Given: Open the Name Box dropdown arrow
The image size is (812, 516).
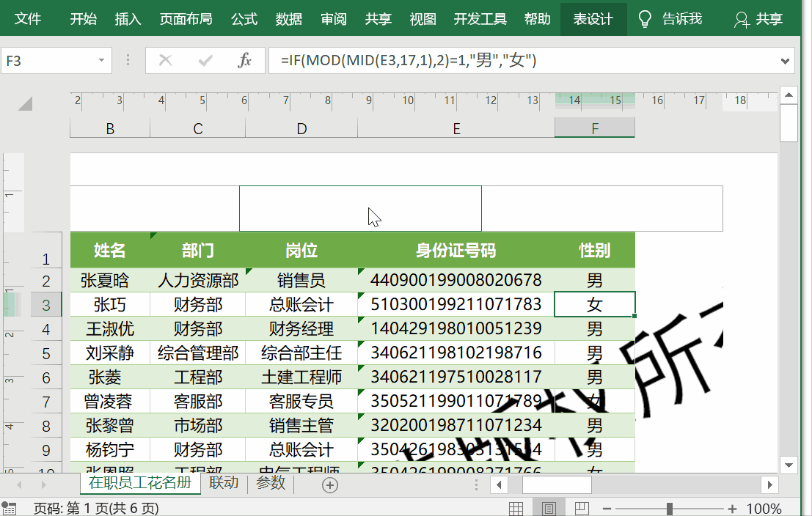Looking at the screenshot, I should 101,61.
